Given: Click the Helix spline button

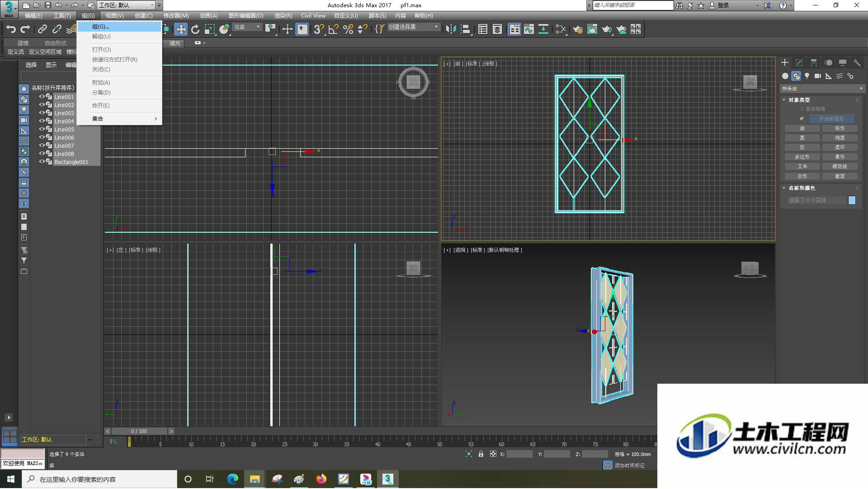Looking at the screenshot, I should [840, 166].
